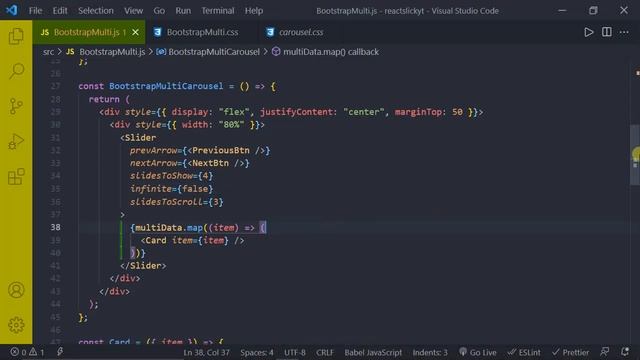The height and width of the screenshot is (360, 640).
Task: Click slidesToShow attribute in code
Action: point(161,176)
